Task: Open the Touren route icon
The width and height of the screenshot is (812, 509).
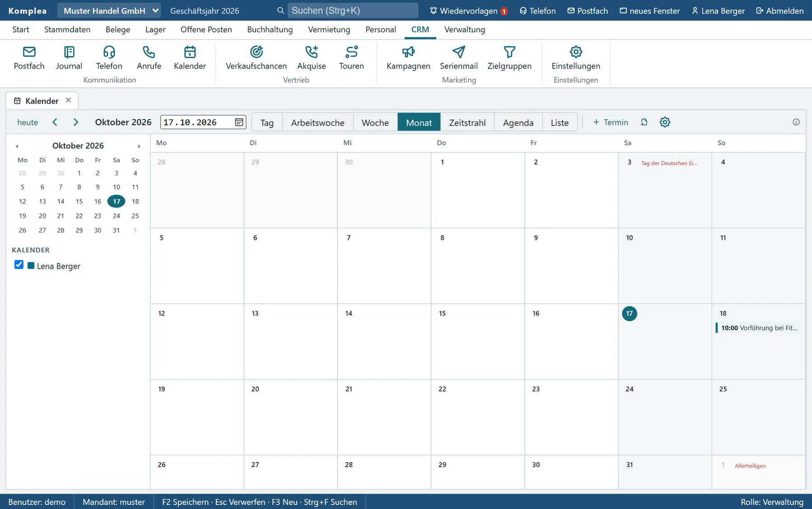Action: click(351, 58)
